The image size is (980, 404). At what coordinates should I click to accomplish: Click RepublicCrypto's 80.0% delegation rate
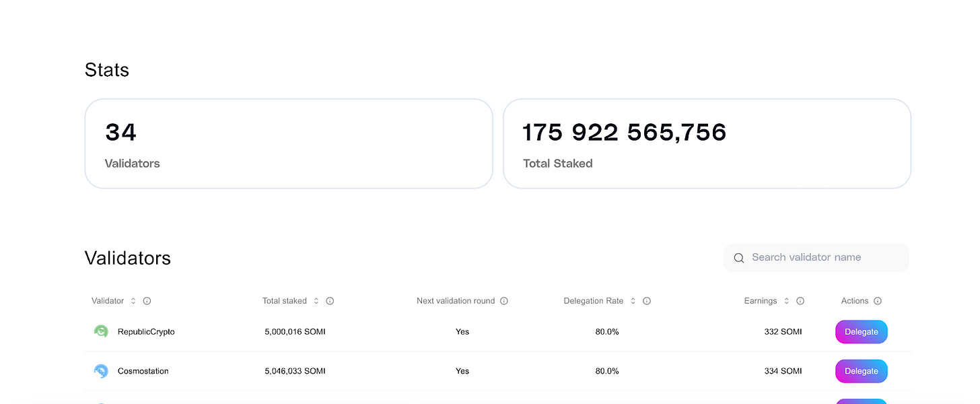coord(607,331)
